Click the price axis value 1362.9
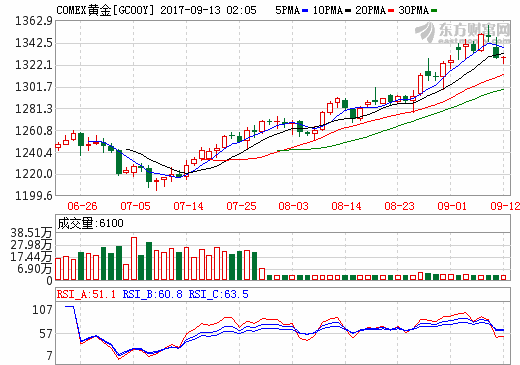The width and height of the screenshot is (520, 365). pos(34,21)
